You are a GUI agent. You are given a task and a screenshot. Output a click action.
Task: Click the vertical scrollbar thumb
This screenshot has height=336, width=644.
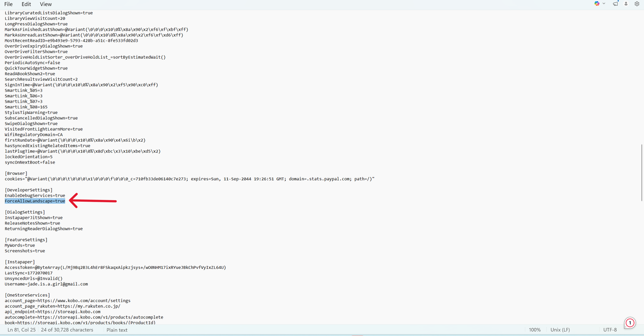642,172
